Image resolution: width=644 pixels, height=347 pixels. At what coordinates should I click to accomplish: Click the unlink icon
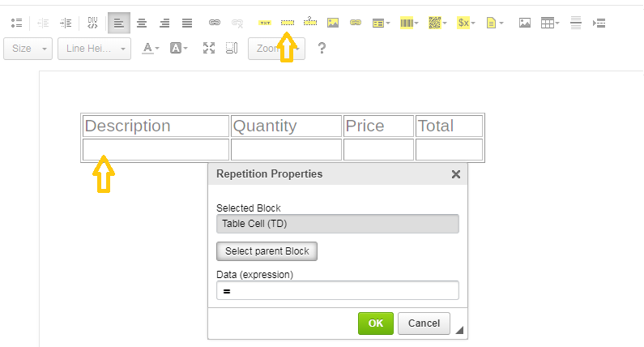click(237, 23)
